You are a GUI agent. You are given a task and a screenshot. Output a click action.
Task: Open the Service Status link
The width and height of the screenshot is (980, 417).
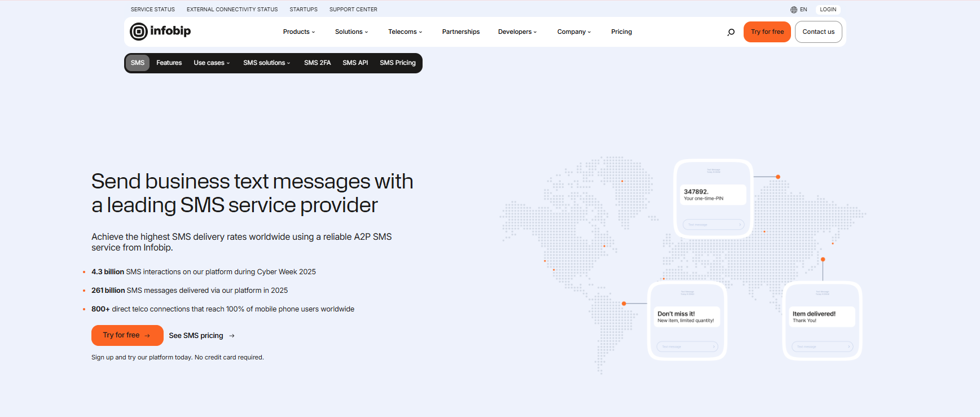(153, 10)
